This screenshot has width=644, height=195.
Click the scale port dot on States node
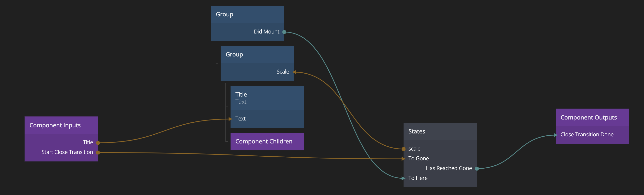click(403, 149)
